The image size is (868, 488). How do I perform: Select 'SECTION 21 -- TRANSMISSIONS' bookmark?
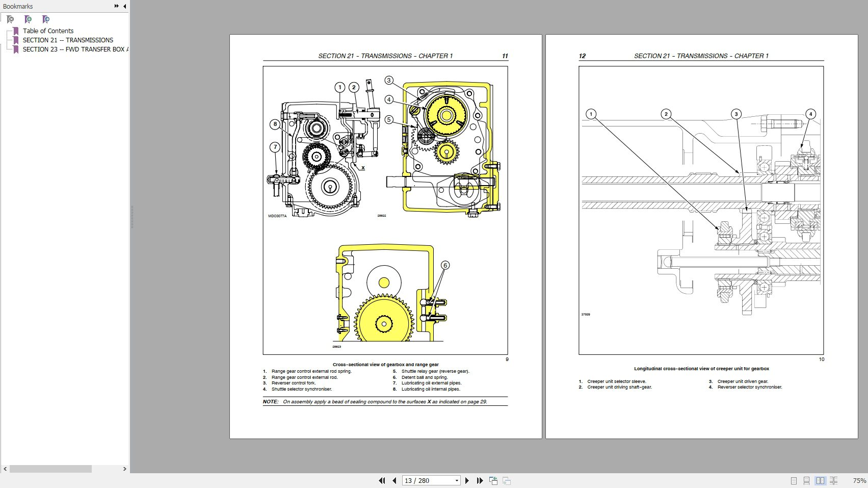coord(68,40)
